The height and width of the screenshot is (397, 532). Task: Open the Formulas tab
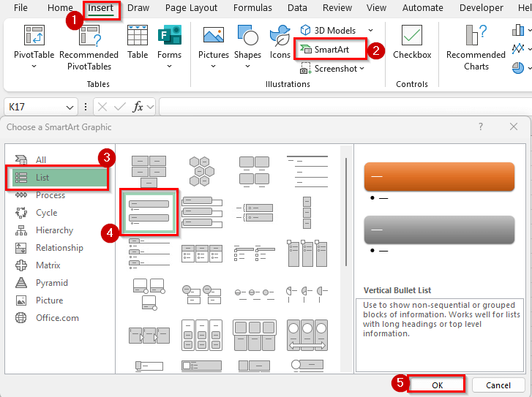[252, 8]
